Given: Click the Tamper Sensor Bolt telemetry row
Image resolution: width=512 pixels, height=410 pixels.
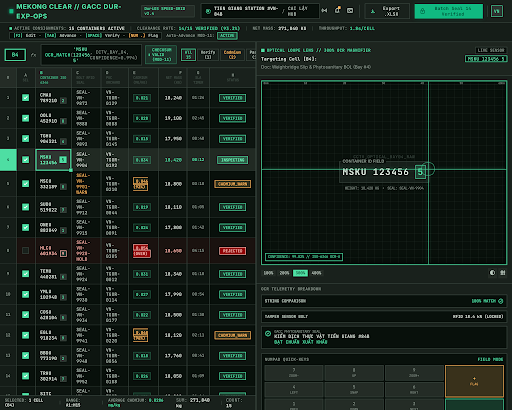Looking at the screenshot, I should click(384, 316).
